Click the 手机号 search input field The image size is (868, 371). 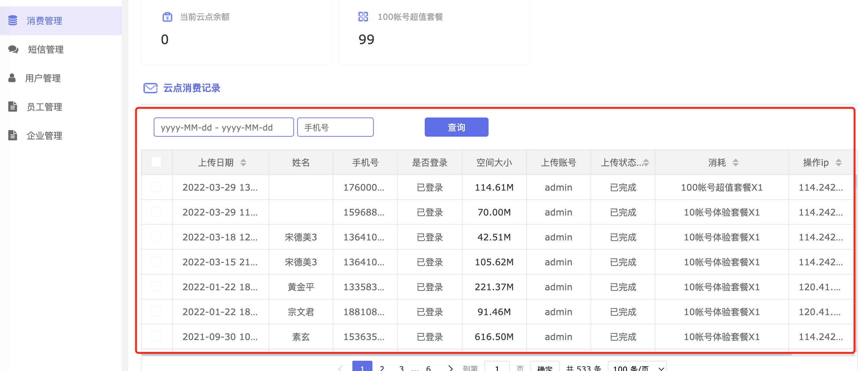[335, 127]
